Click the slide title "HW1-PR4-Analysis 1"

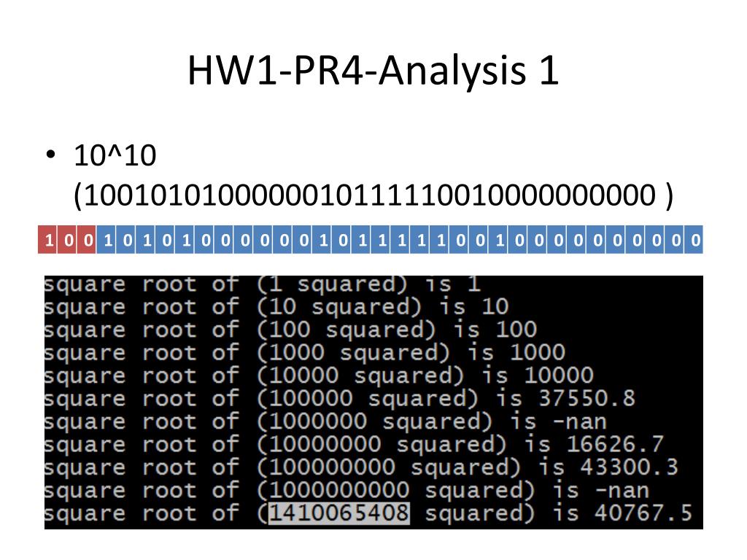click(x=373, y=71)
